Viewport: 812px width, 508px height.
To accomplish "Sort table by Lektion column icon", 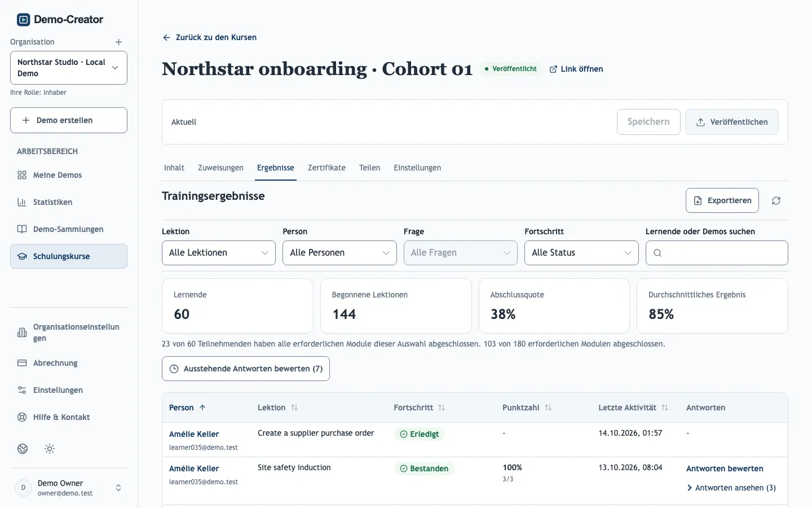I will point(294,408).
